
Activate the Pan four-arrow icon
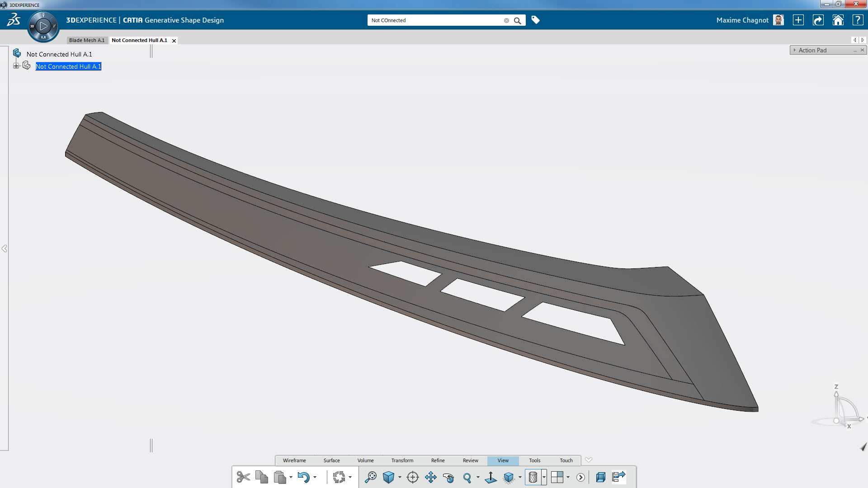pos(431,477)
